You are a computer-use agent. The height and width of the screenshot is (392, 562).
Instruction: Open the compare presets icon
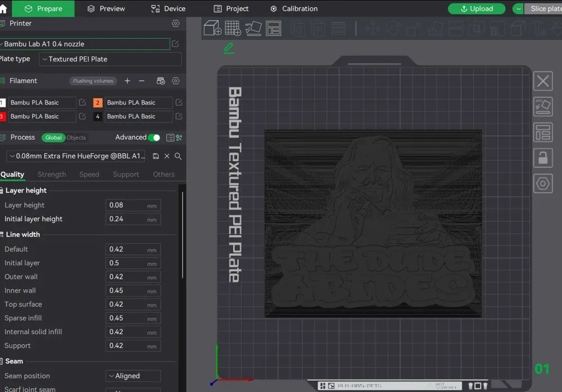tap(179, 138)
